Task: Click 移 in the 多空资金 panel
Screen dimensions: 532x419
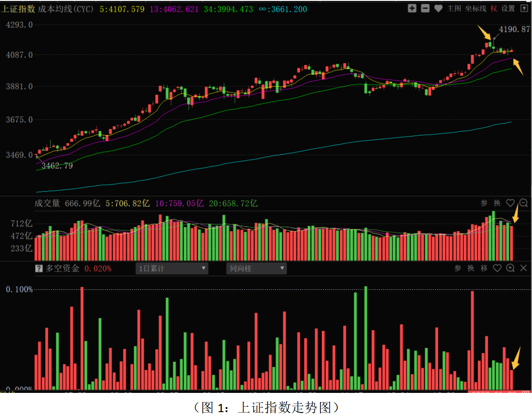Action: pyautogui.click(x=484, y=268)
